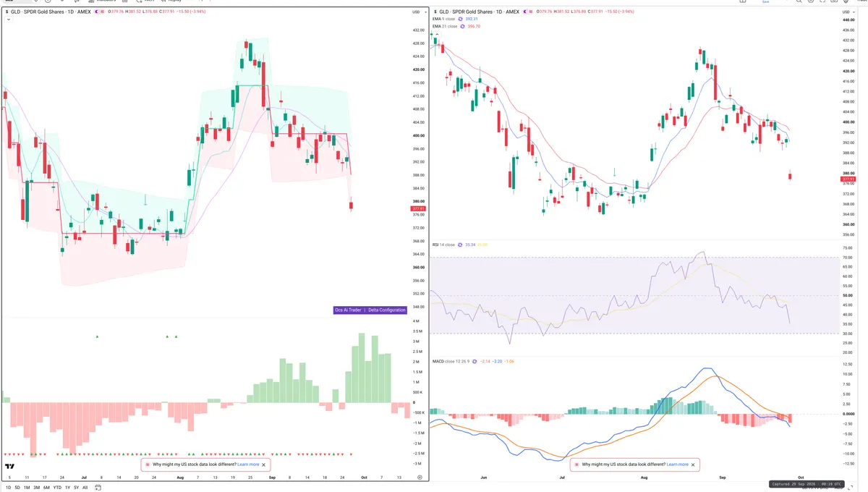Open USD currency dropdown on right chart

(848, 12)
